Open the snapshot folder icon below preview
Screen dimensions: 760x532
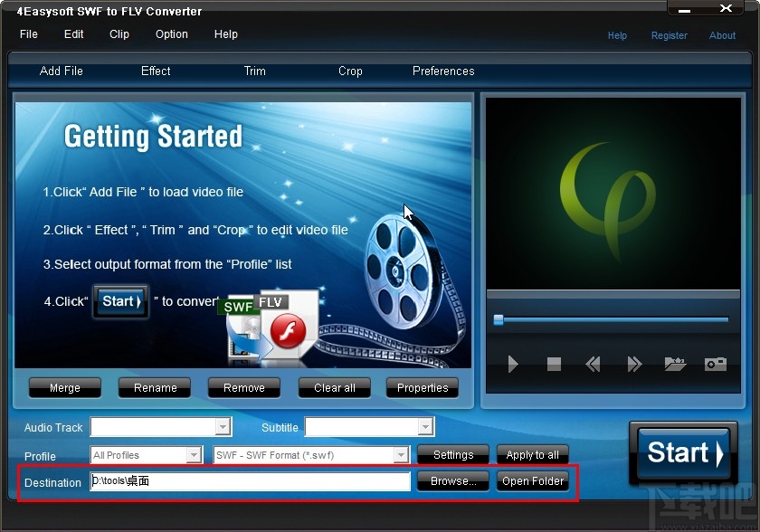pyautogui.click(x=675, y=365)
